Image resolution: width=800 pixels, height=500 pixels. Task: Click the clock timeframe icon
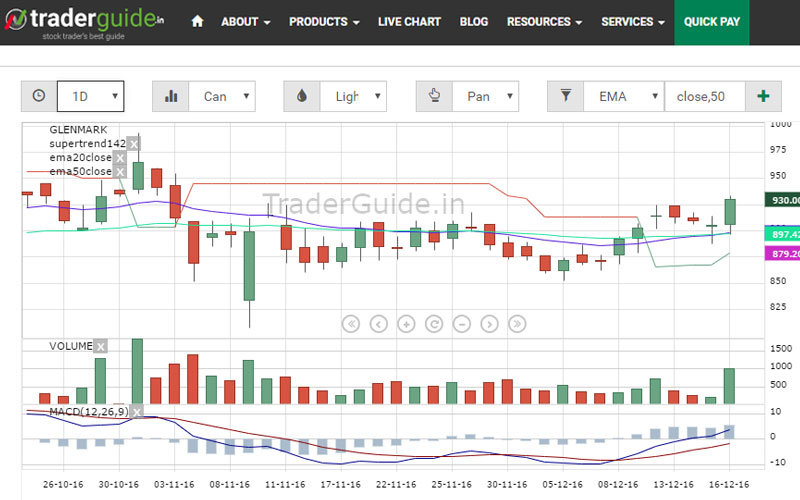tap(39, 96)
